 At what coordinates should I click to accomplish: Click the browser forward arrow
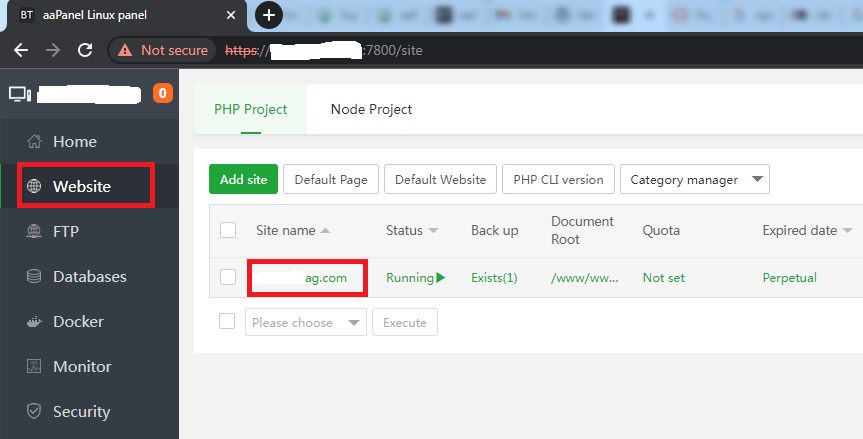pyautogui.click(x=53, y=50)
